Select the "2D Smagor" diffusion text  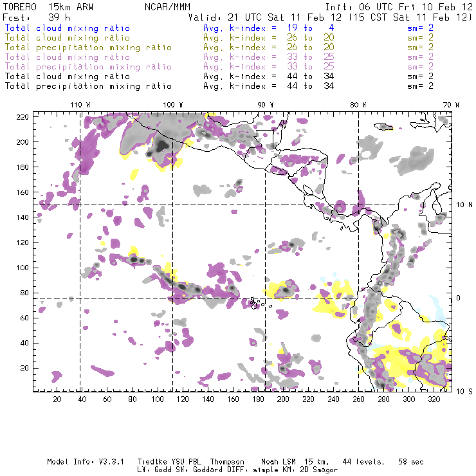[x=319, y=470]
